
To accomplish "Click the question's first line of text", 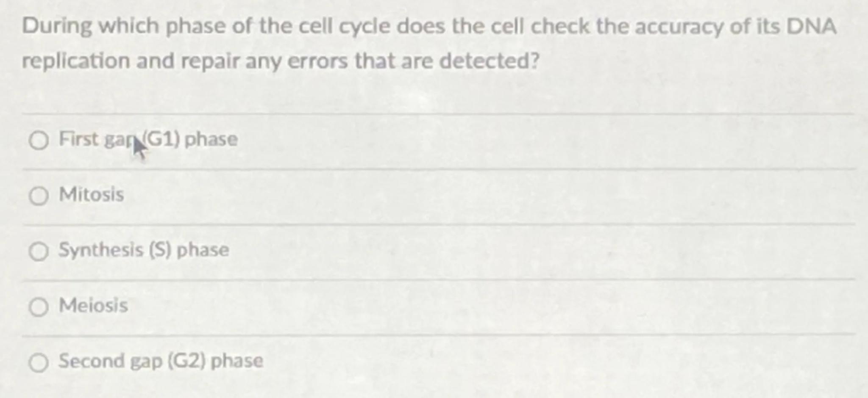I will 429,26.
